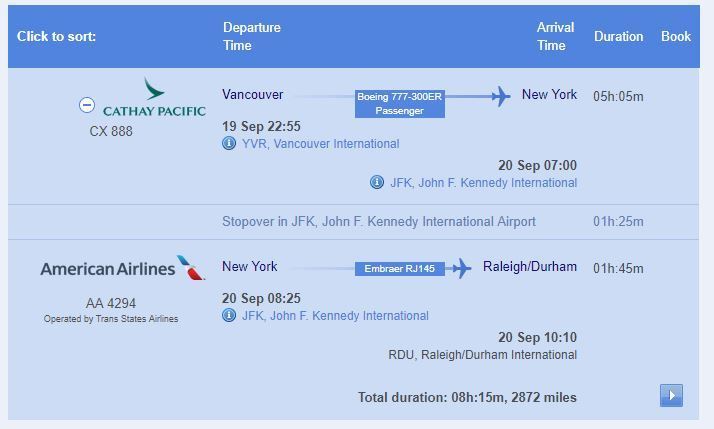Click the American Airlines logo

tap(122, 268)
